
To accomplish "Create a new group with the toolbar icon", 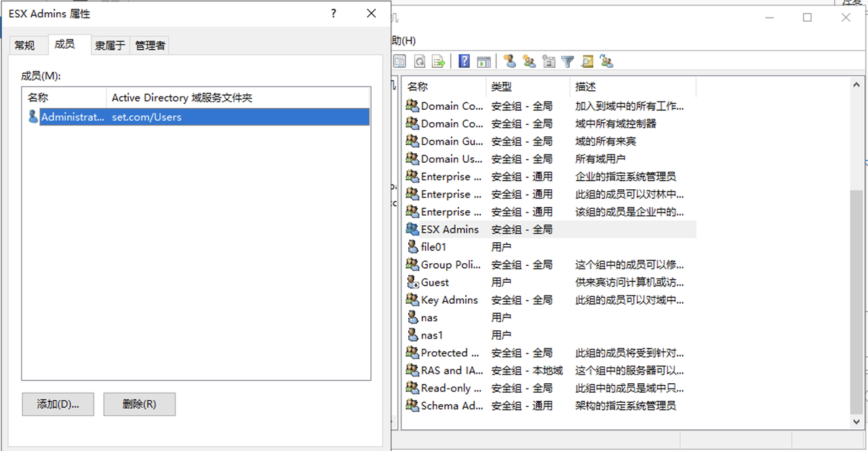I will (x=530, y=62).
